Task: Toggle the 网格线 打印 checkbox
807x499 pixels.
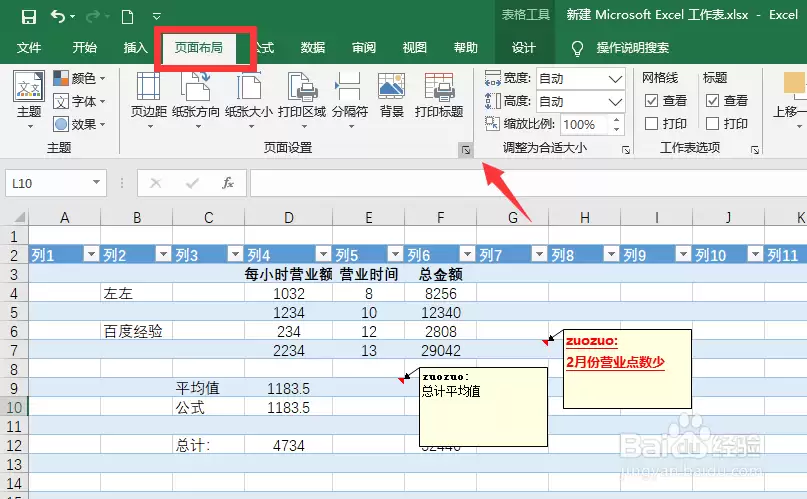Action: (x=651, y=123)
